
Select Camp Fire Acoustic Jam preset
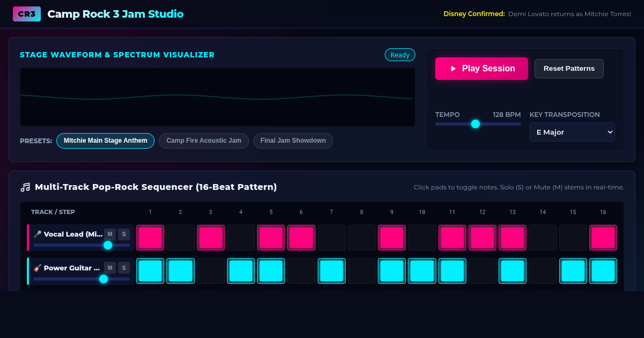point(204,141)
